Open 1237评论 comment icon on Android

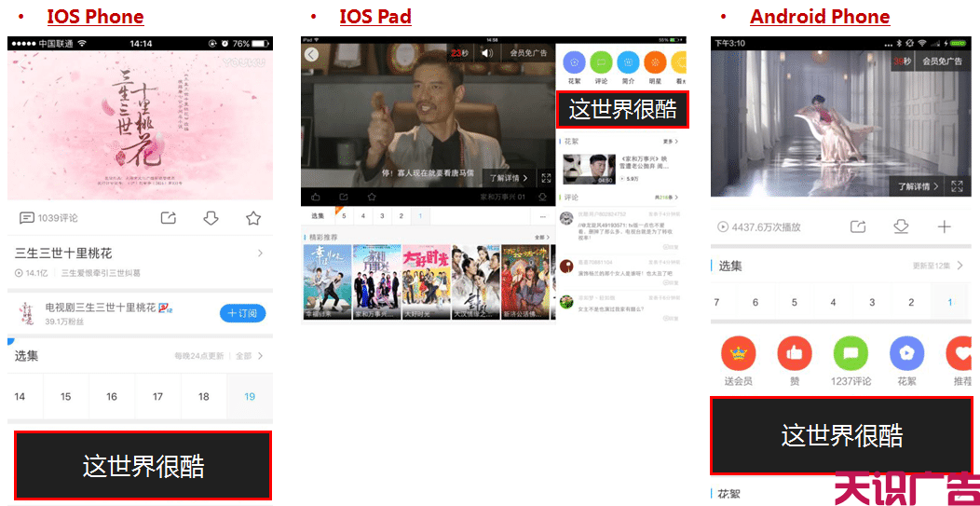point(851,353)
